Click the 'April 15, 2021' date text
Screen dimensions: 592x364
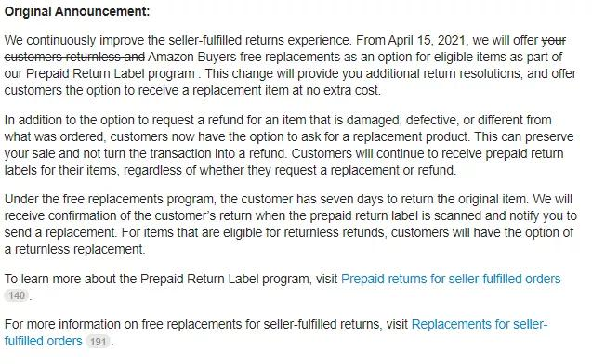point(427,40)
